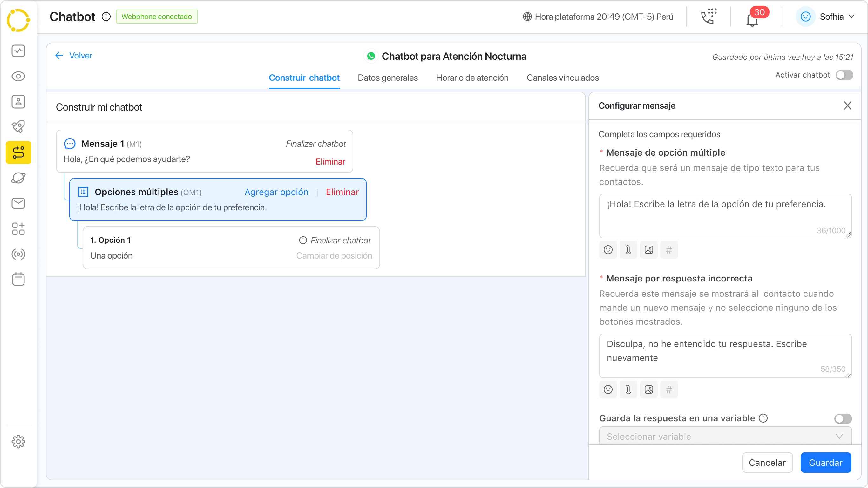Open the eye supervision sidebar icon
Viewport: 868px width, 488px height.
tap(18, 77)
